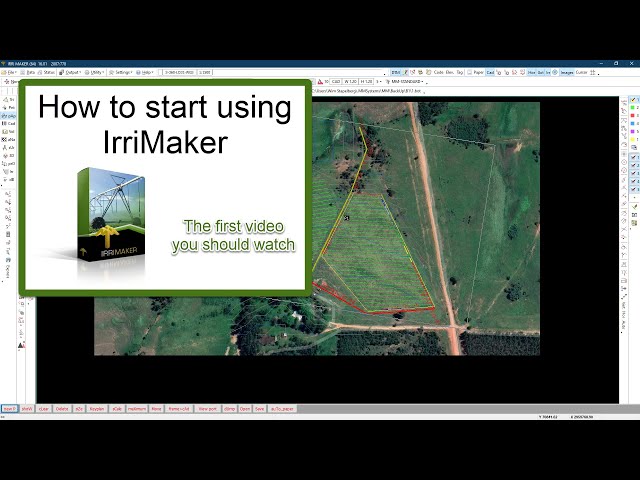
Task: Toggle the Images display button
Action: (567, 72)
